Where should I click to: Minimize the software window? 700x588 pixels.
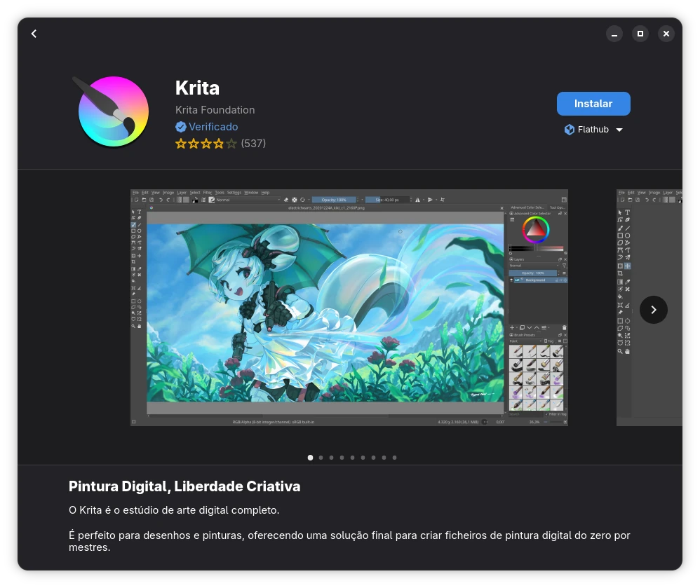pyautogui.click(x=614, y=34)
